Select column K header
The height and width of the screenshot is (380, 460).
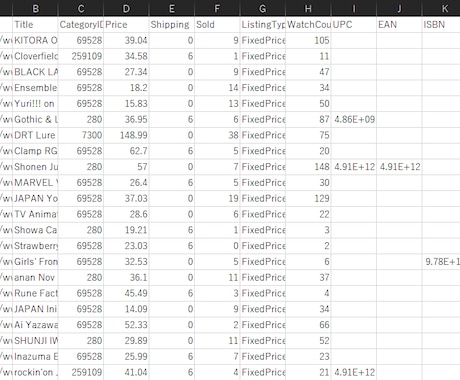click(441, 8)
